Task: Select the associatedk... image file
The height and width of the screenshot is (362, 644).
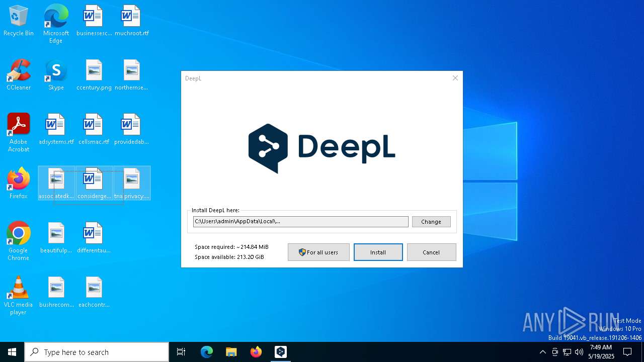Action: point(56,184)
